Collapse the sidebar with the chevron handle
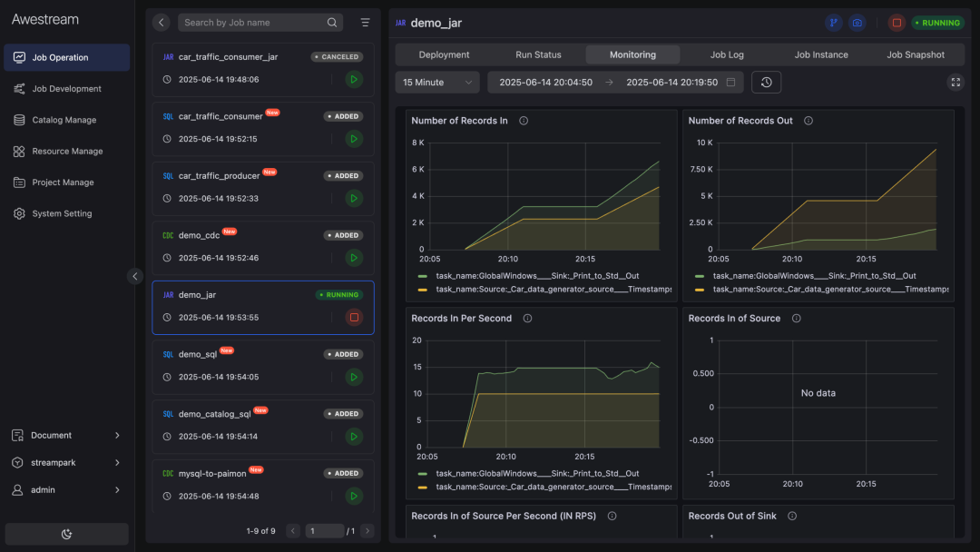This screenshot has height=552, width=980. (135, 276)
